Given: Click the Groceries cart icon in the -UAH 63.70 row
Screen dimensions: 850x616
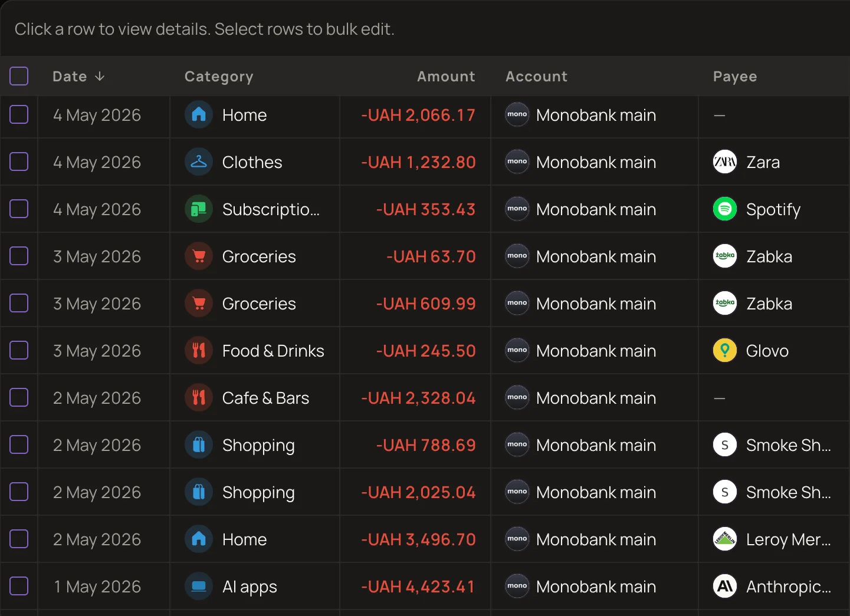Looking at the screenshot, I should [199, 256].
